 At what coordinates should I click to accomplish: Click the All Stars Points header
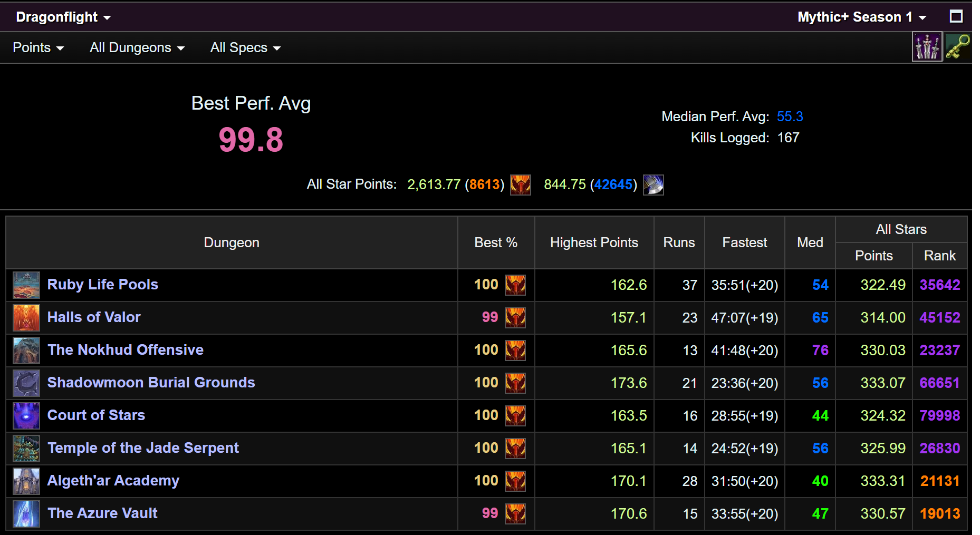click(874, 256)
